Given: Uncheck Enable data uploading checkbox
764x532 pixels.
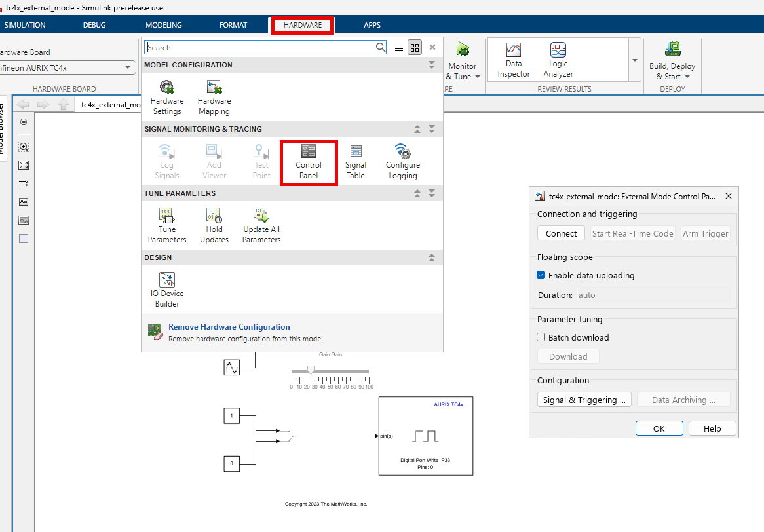Looking at the screenshot, I should pos(541,276).
